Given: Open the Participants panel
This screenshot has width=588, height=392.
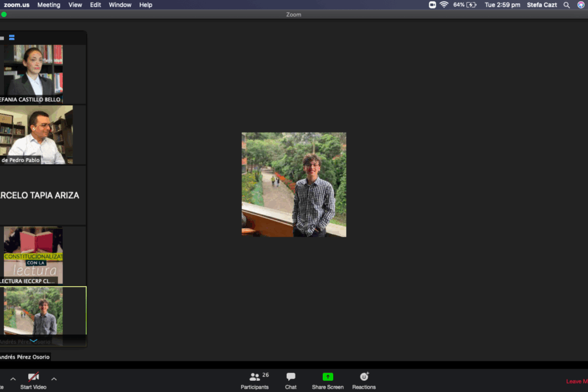Looking at the screenshot, I should (x=254, y=380).
